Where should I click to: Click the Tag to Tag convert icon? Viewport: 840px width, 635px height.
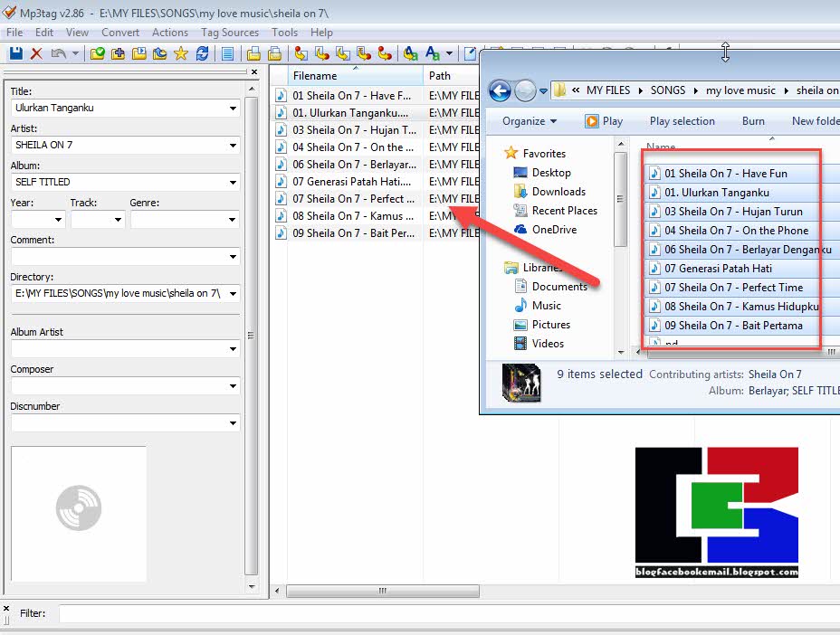coord(385,53)
